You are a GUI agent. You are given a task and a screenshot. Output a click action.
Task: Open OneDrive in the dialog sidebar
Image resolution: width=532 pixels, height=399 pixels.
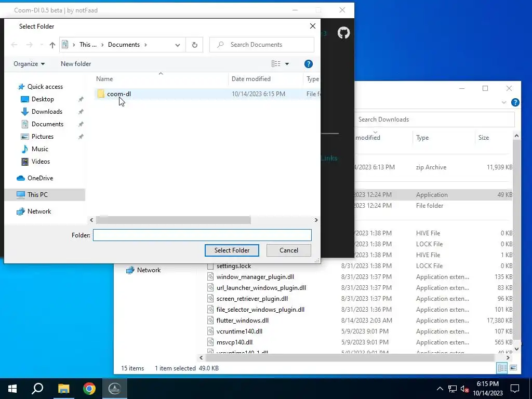pyautogui.click(x=40, y=178)
